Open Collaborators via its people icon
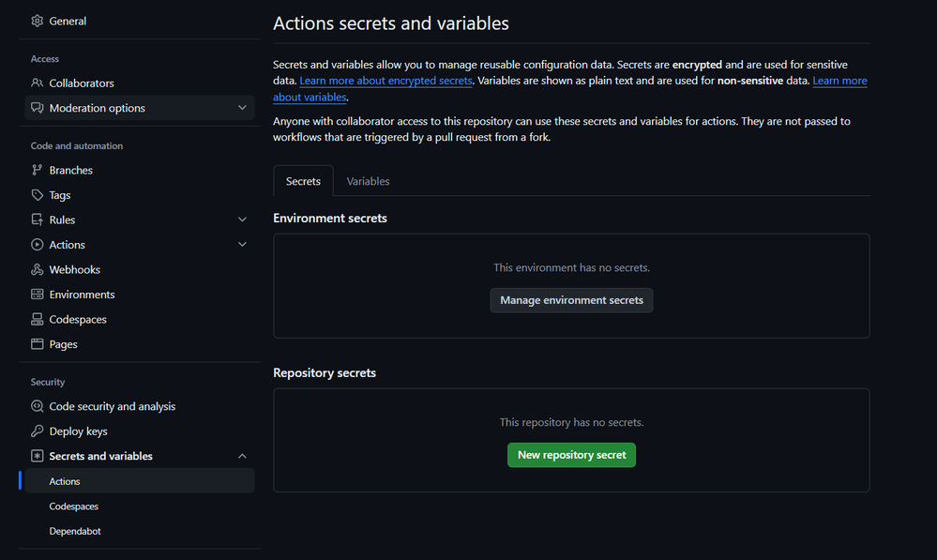Screen dimensions: 937x560 click(38, 83)
